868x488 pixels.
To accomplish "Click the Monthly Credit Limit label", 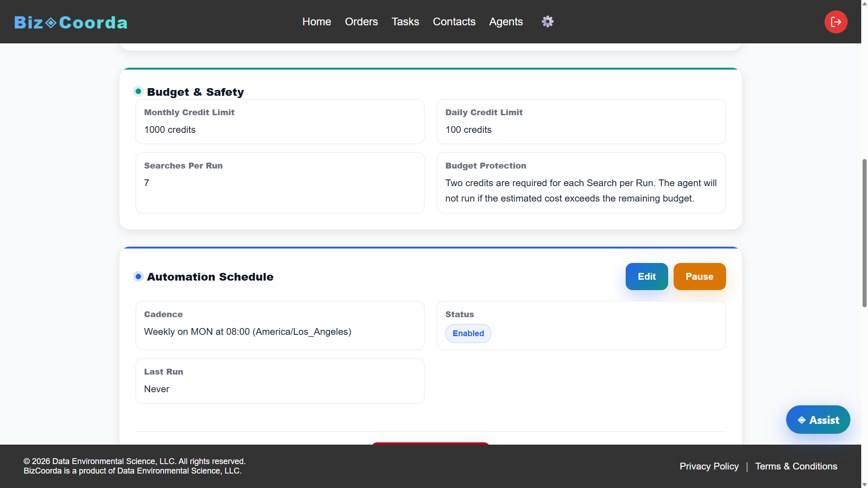I will [189, 113].
